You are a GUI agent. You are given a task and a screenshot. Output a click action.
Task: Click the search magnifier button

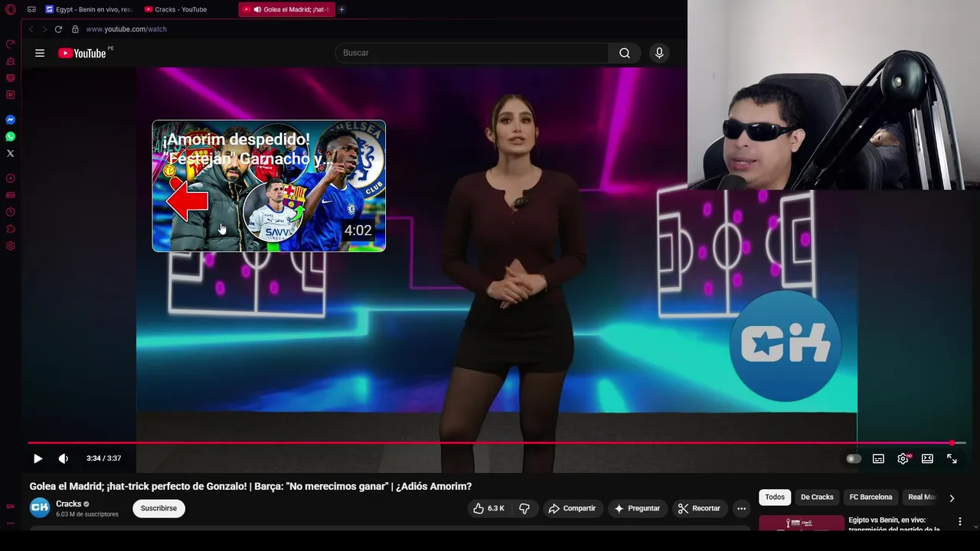pyautogui.click(x=625, y=53)
